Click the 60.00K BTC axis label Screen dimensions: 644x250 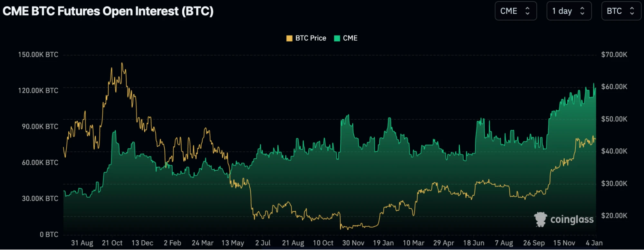tap(40, 163)
